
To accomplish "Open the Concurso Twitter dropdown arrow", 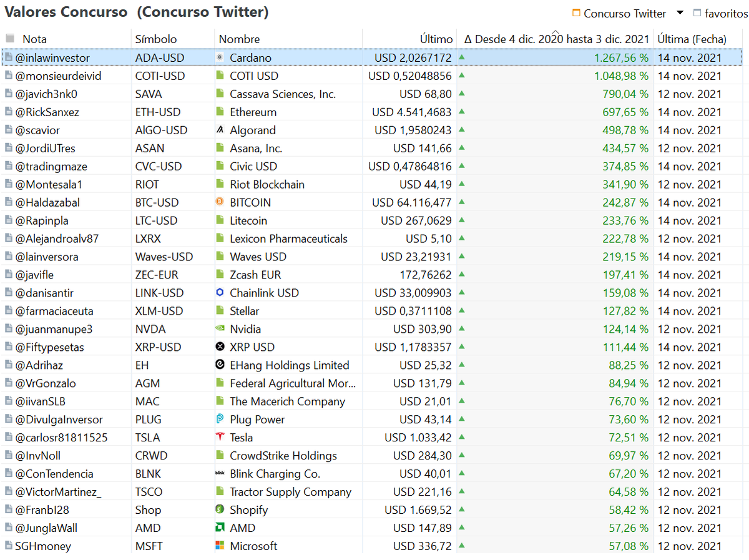I will (680, 13).
